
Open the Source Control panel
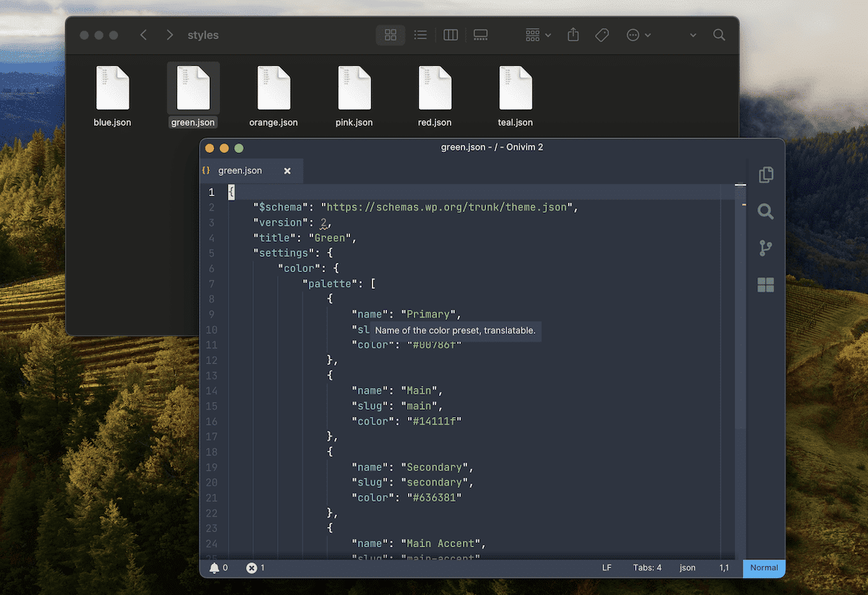[x=765, y=248]
